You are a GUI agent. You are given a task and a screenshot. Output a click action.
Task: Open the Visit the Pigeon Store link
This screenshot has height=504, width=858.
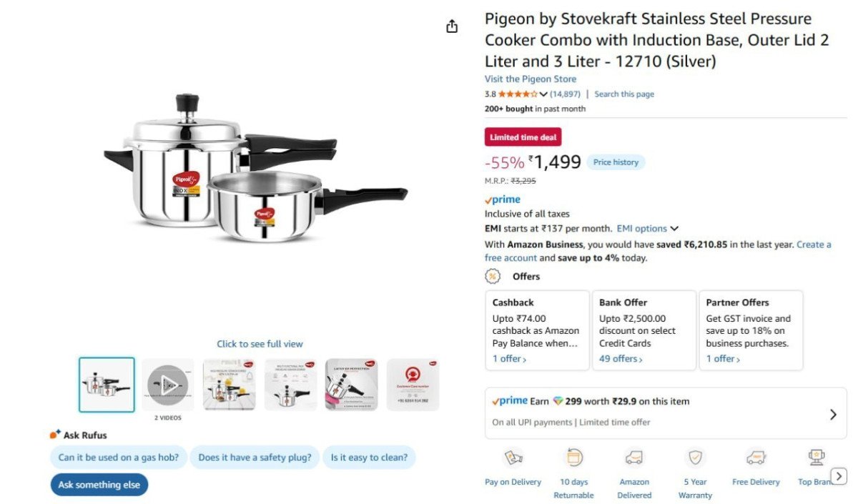530,79
